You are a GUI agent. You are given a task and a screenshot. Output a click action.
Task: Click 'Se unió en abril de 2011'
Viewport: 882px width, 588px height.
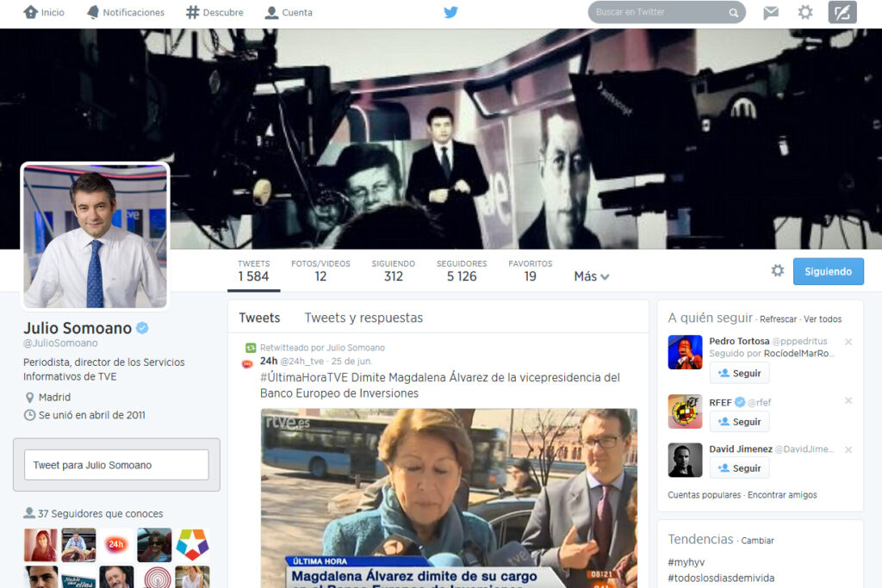pos(91,415)
